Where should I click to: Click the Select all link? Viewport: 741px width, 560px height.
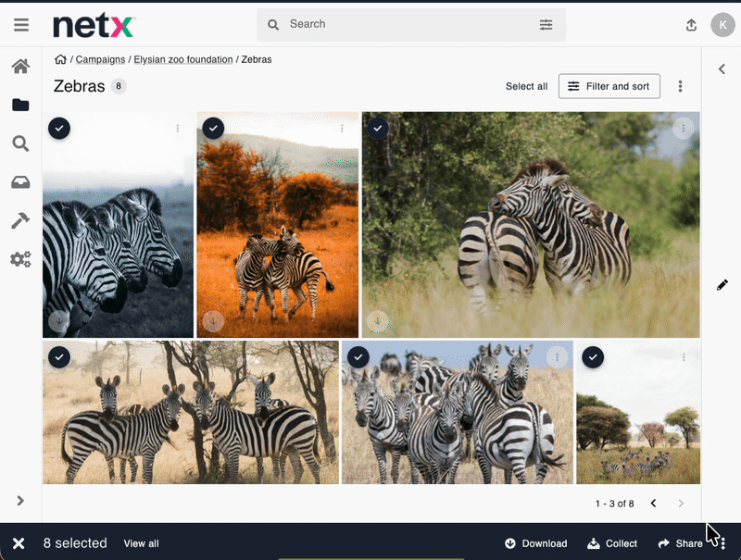click(526, 86)
